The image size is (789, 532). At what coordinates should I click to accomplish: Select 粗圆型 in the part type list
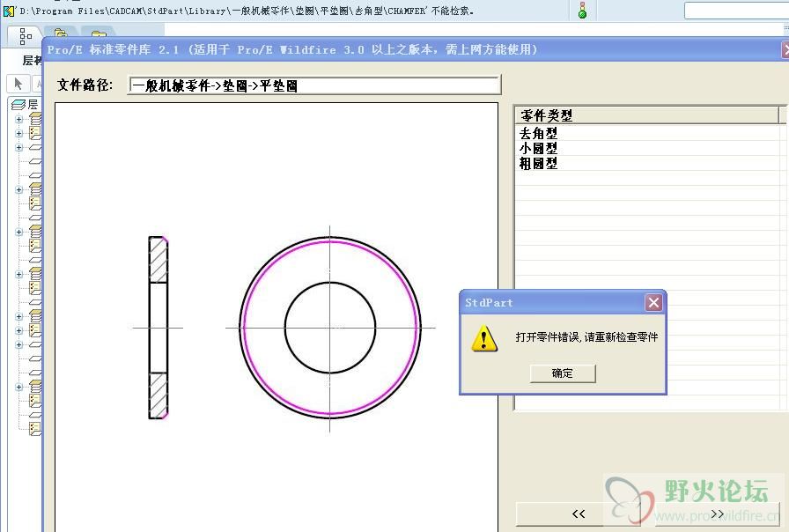pos(538,163)
